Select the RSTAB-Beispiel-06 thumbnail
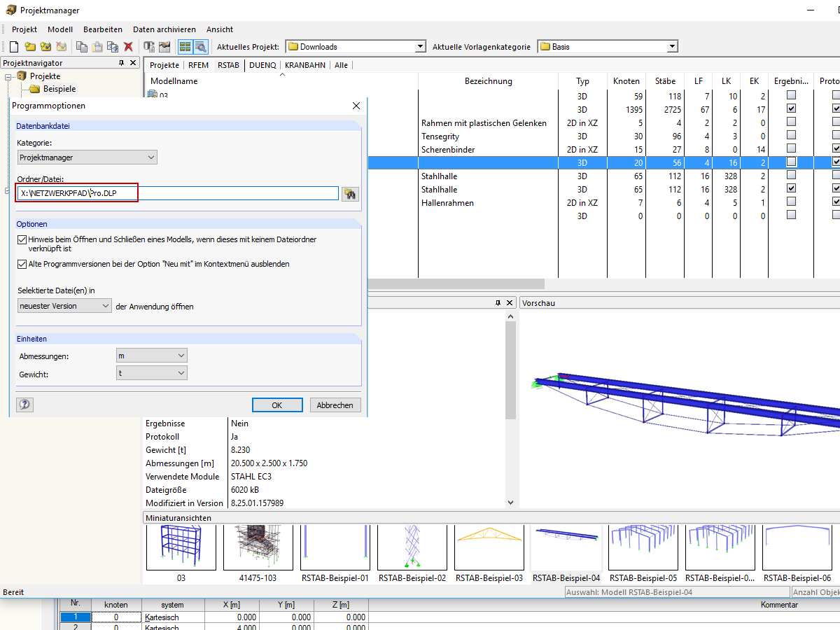 [x=797, y=553]
